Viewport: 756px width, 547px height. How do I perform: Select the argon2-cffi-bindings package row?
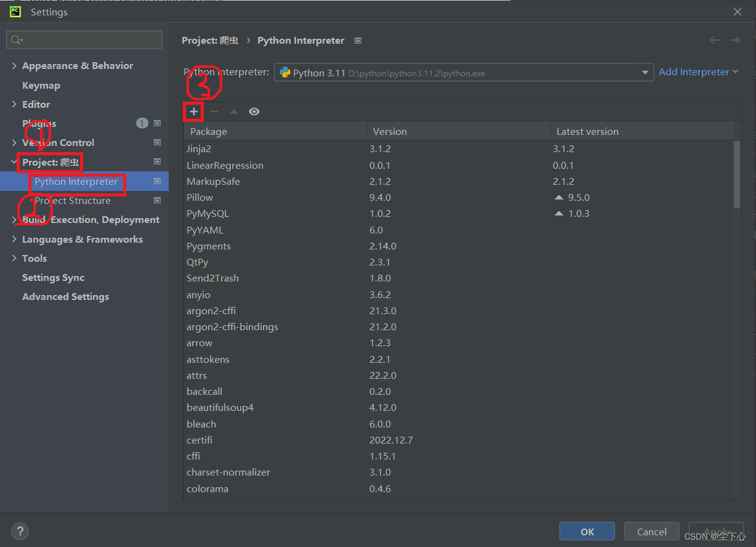click(x=459, y=326)
